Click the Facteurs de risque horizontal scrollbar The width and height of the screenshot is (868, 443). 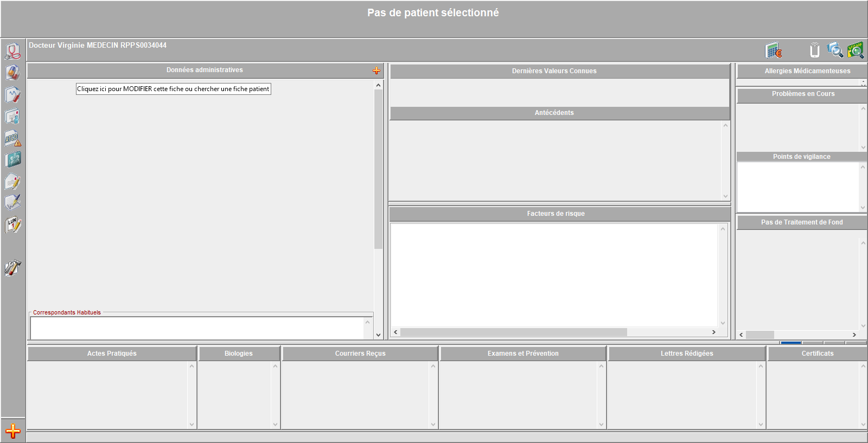513,332
